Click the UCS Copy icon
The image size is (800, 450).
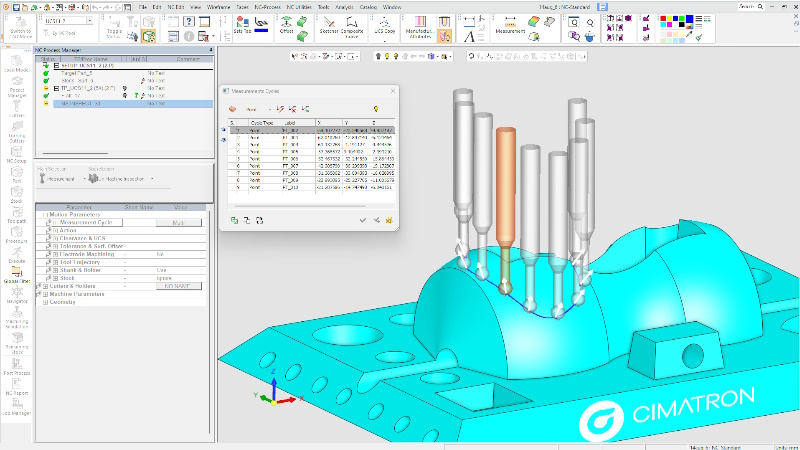(385, 24)
